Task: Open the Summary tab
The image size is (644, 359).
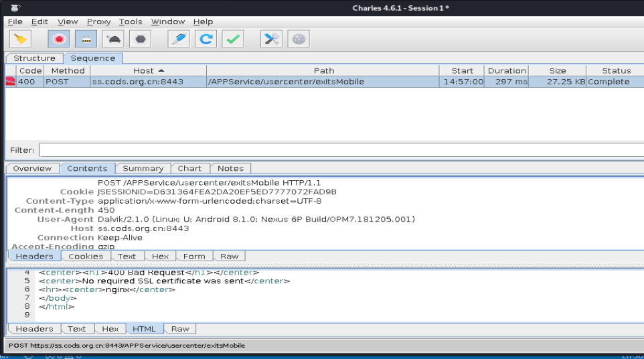Action: [x=143, y=168]
